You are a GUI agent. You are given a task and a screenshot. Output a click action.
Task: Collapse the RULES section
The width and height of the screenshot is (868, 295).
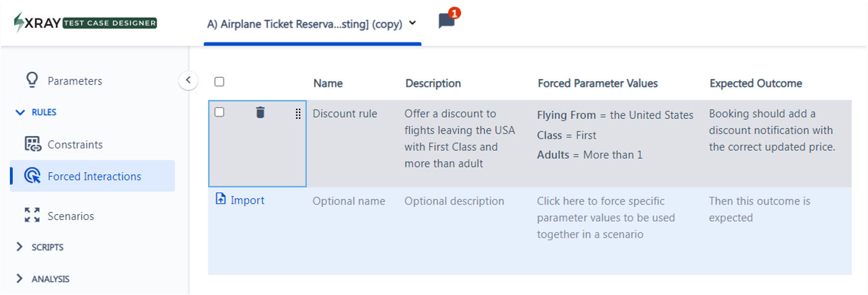20,113
